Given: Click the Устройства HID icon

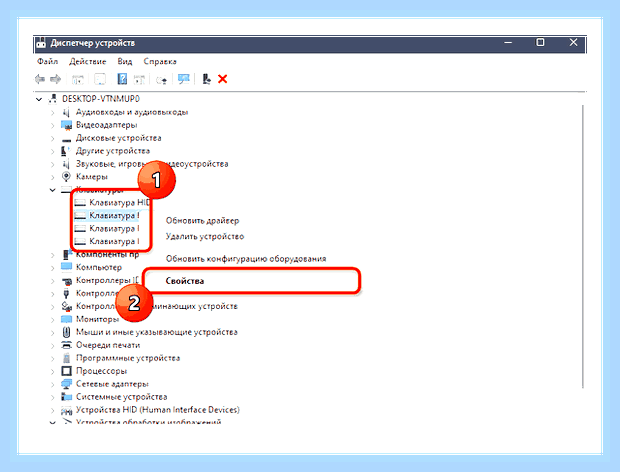Looking at the screenshot, I should coord(66,410).
